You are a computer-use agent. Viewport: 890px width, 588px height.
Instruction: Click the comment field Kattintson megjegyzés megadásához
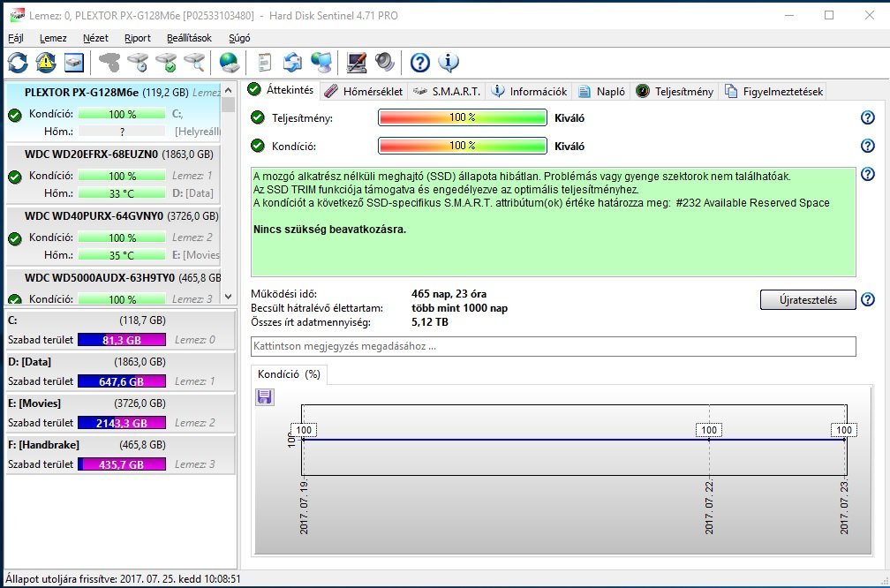[554, 346]
